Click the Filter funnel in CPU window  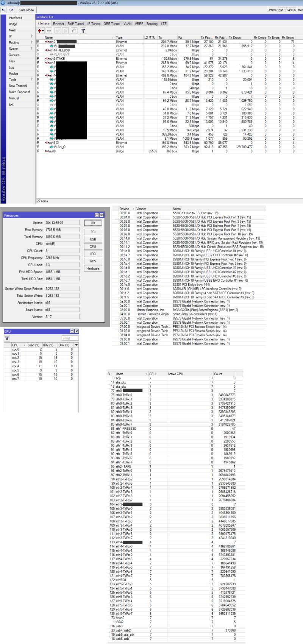click(7, 338)
